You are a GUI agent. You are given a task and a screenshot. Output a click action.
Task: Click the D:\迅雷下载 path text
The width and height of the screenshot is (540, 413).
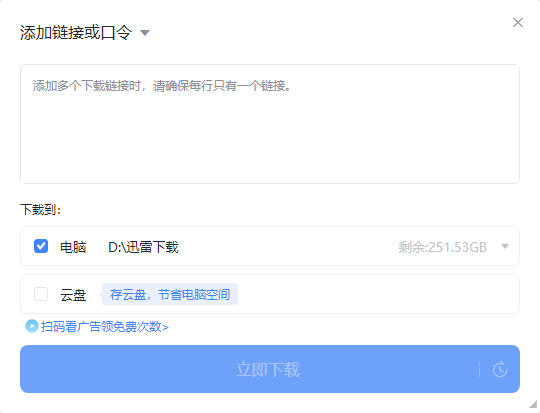[143, 247]
